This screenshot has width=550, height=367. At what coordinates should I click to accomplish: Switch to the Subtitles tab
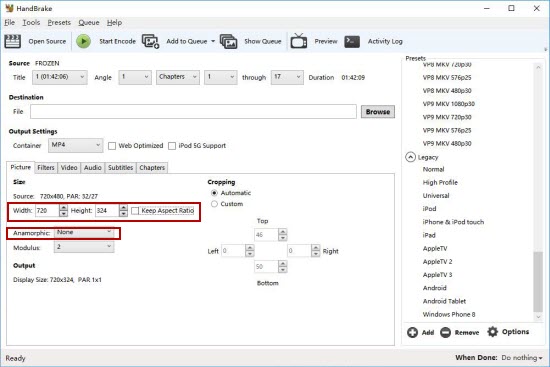coord(120,168)
